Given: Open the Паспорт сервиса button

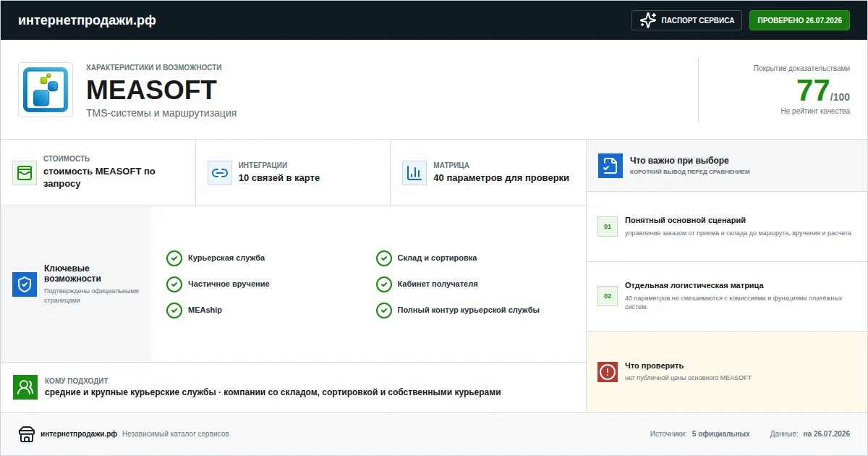Looking at the screenshot, I should click(x=687, y=20).
